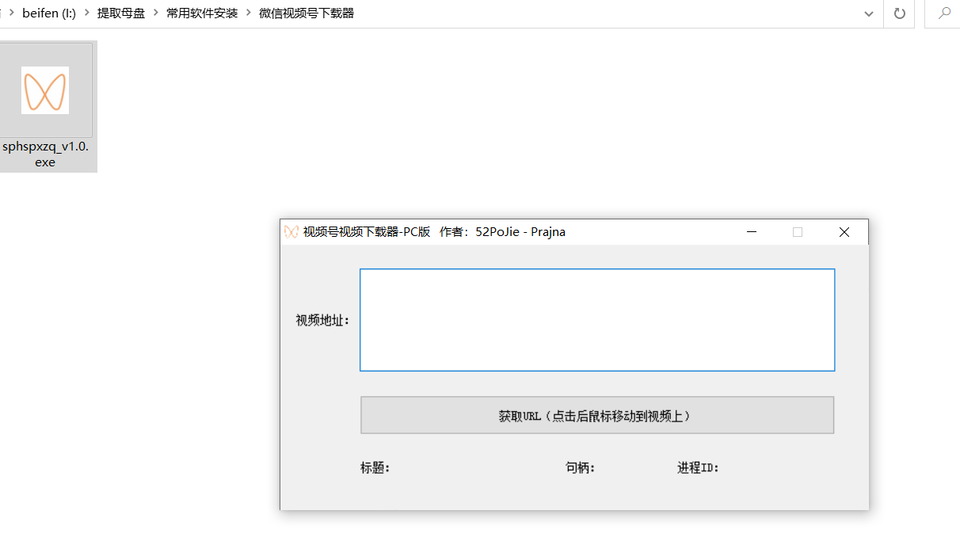Open the address bar history dropdown
960x560 pixels.
point(869,13)
